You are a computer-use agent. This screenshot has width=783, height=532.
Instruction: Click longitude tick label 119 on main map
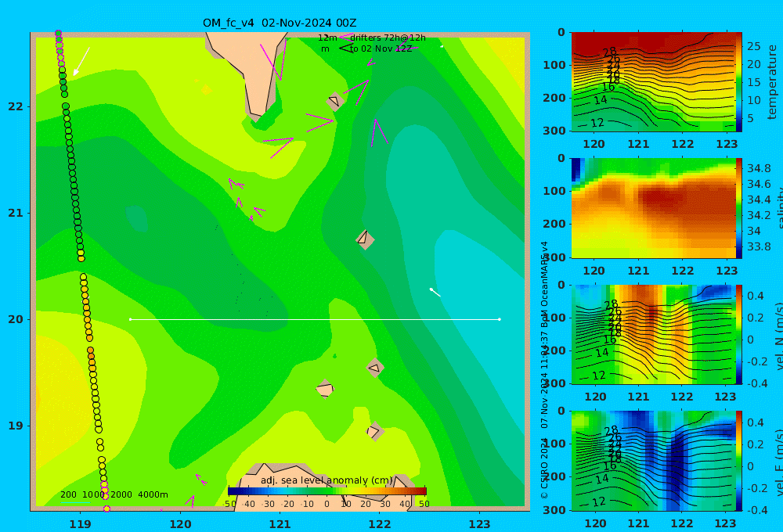(x=81, y=524)
